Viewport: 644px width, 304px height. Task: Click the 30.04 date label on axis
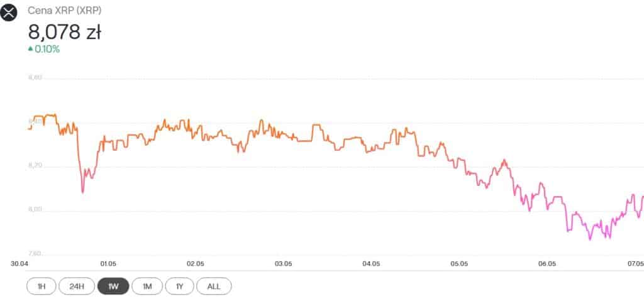pos(19,263)
